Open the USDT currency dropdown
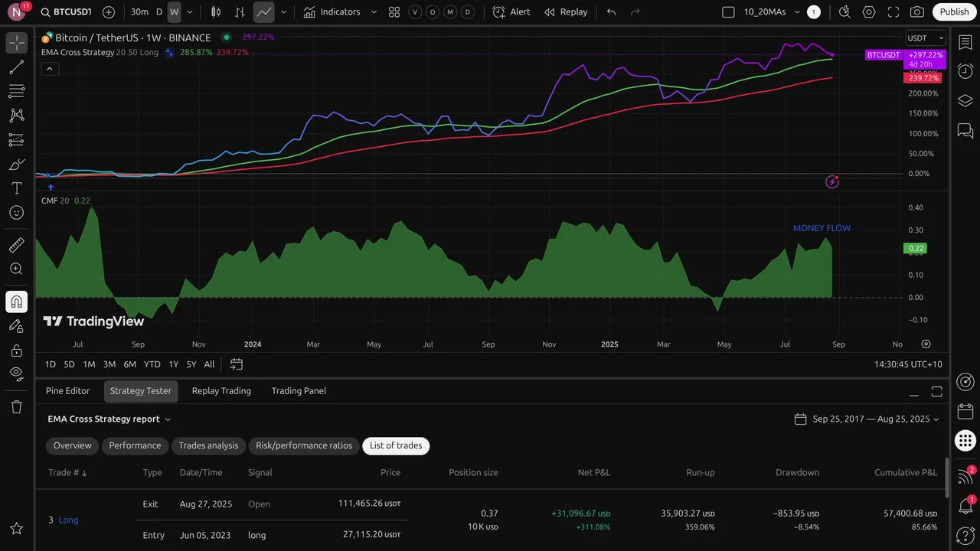The height and width of the screenshot is (551, 980). point(926,38)
